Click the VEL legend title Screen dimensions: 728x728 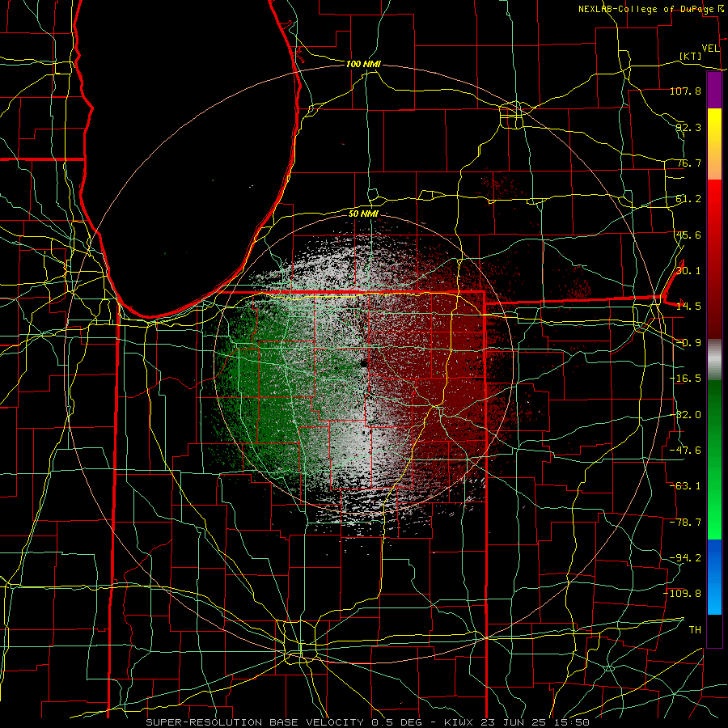pyautogui.click(x=710, y=49)
